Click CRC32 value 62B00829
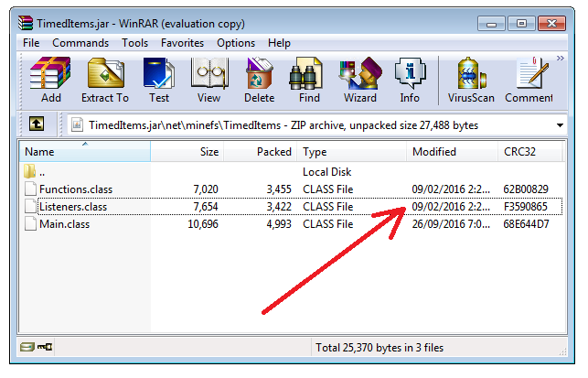588x378 pixels. (526, 189)
